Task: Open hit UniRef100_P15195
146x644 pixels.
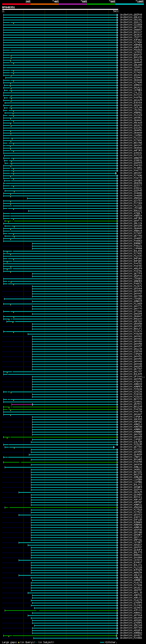Action: click(131, 445)
